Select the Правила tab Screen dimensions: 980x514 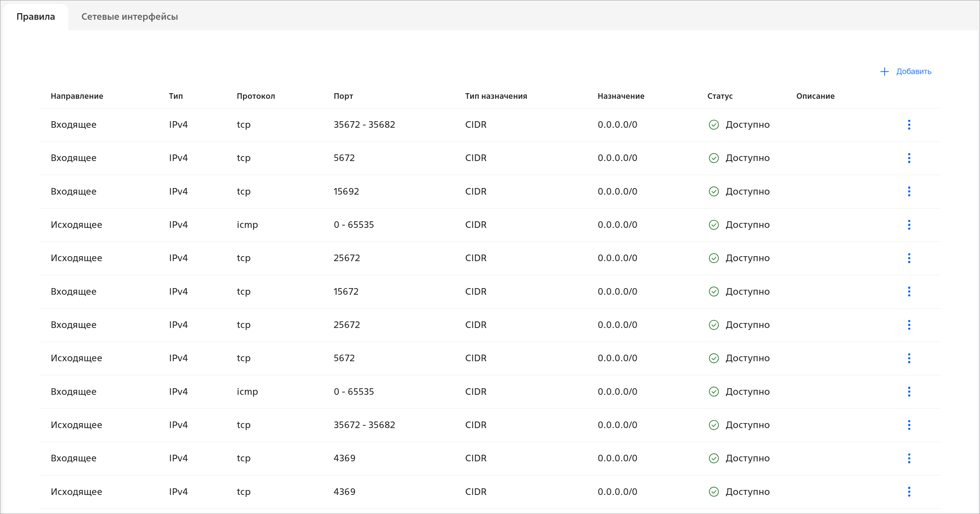pos(36,17)
